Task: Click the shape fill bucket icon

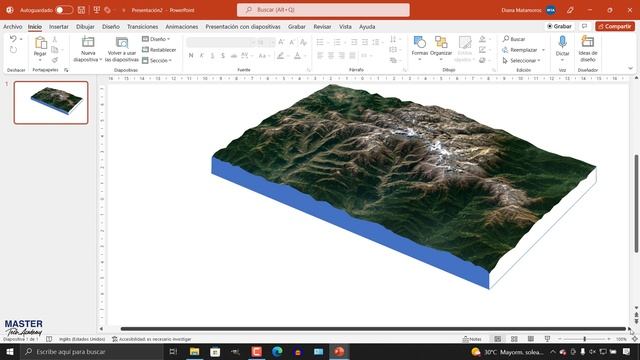Action: click(x=482, y=39)
